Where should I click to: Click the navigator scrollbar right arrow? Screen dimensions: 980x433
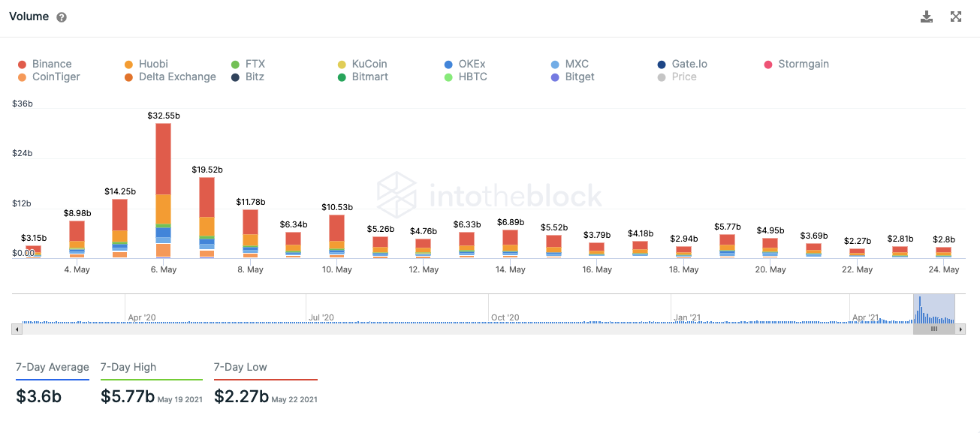961,329
